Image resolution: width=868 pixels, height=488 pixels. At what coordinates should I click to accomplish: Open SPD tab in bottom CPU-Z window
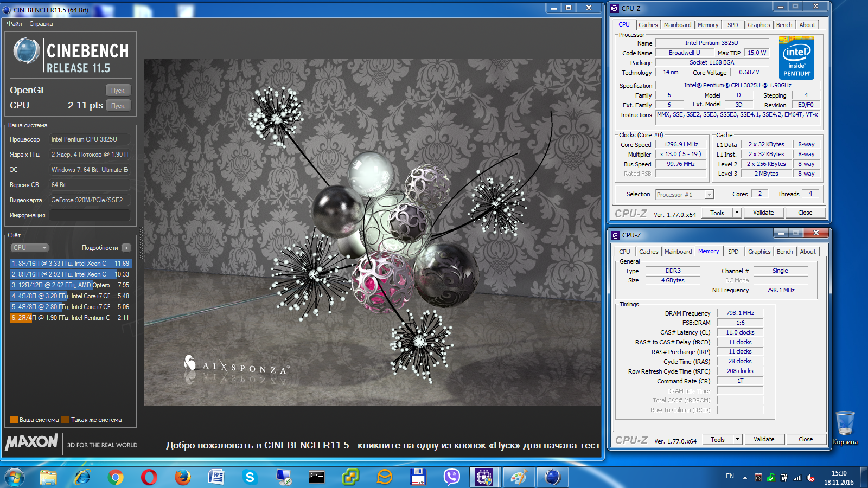[733, 252]
